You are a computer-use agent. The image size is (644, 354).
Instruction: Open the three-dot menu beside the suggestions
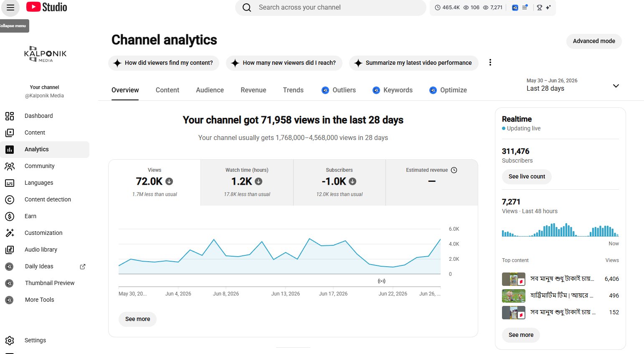click(490, 63)
